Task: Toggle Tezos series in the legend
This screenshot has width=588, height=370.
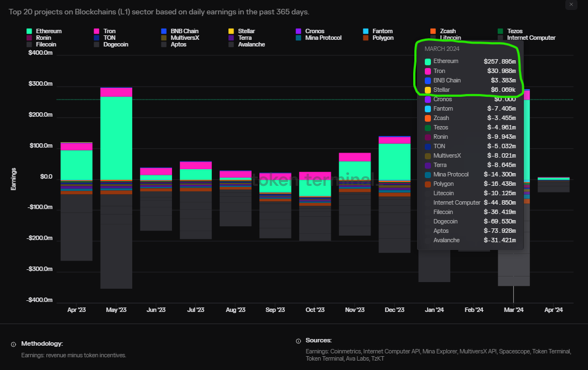Action: point(510,31)
